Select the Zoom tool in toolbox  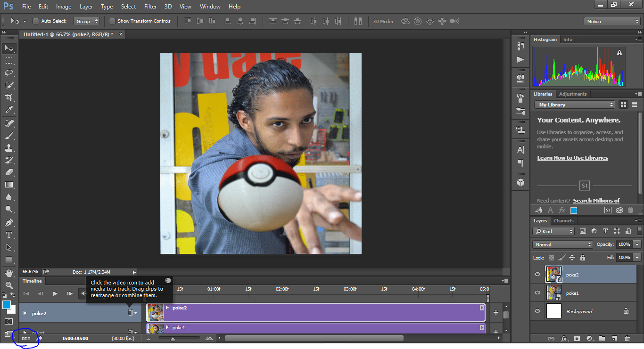coord(9,285)
